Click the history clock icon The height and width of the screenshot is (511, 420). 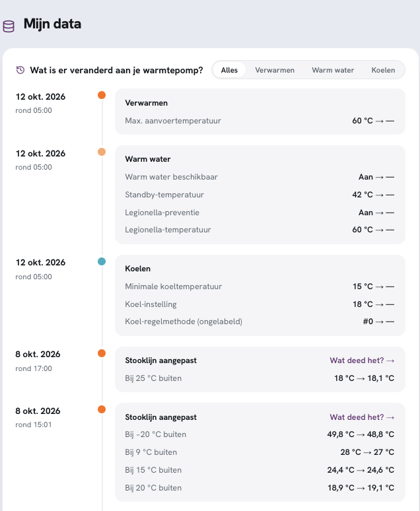click(x=20, y=70)
